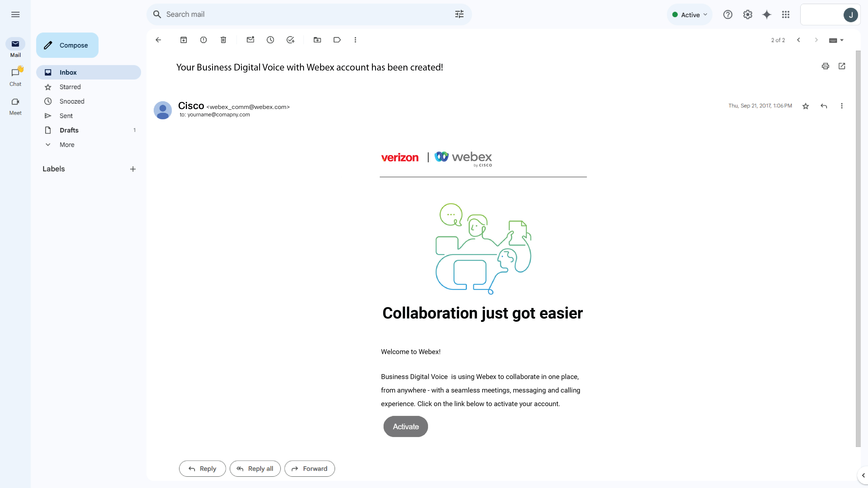The height and width of the screenshot is (488, 868).
Task: Open the main menu hamburger icon
Action: coord(15,14)
